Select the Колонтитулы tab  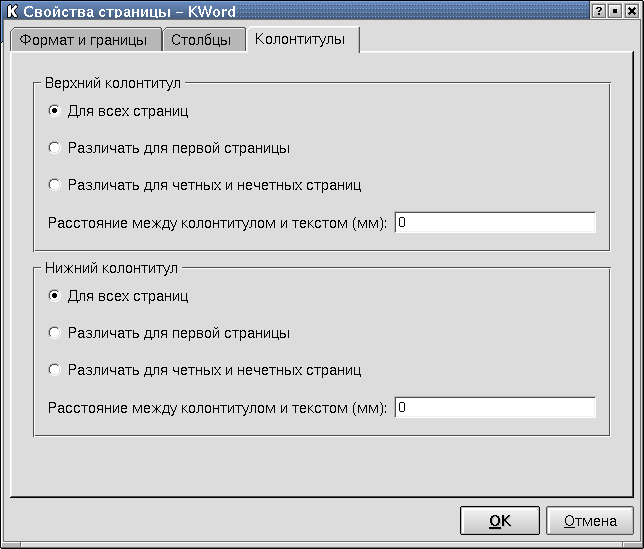[300, 39]
